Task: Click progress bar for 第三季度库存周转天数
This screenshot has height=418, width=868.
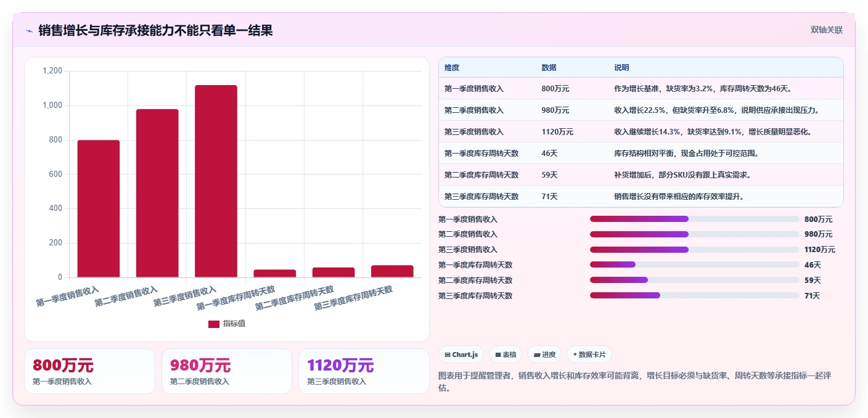Action: pyautogui.click(x=694, y=295)
